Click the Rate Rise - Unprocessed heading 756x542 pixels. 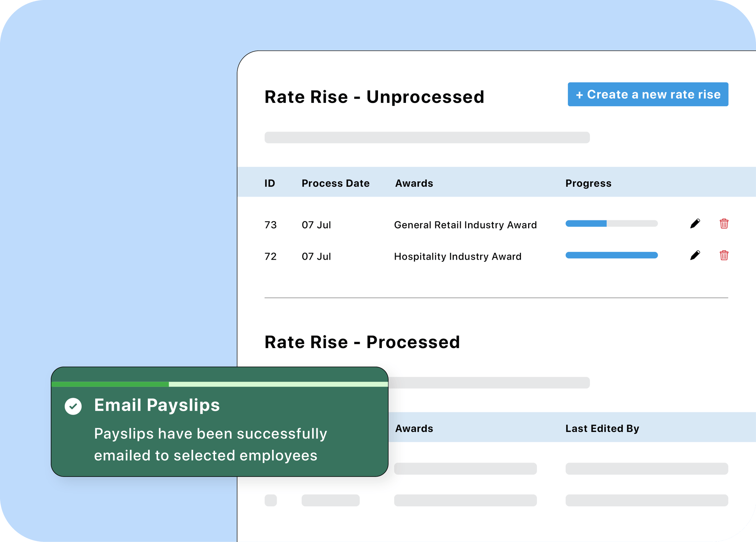[374, 97]
